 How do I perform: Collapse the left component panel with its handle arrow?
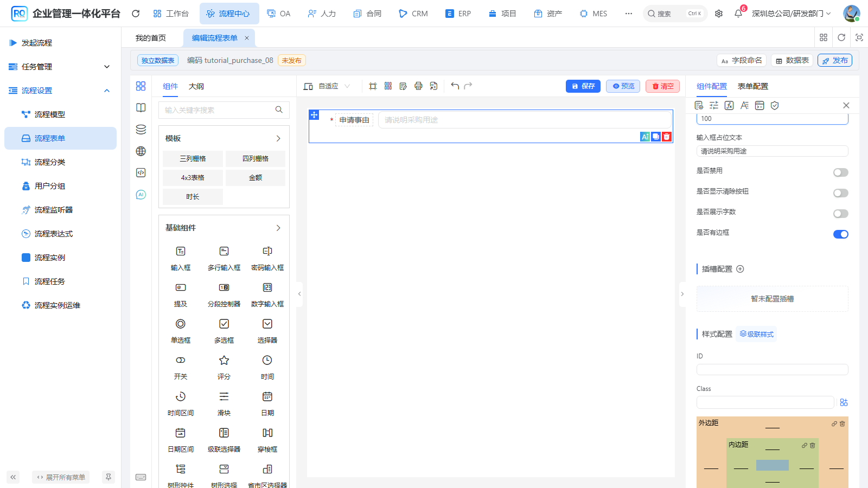click(299, 293)
